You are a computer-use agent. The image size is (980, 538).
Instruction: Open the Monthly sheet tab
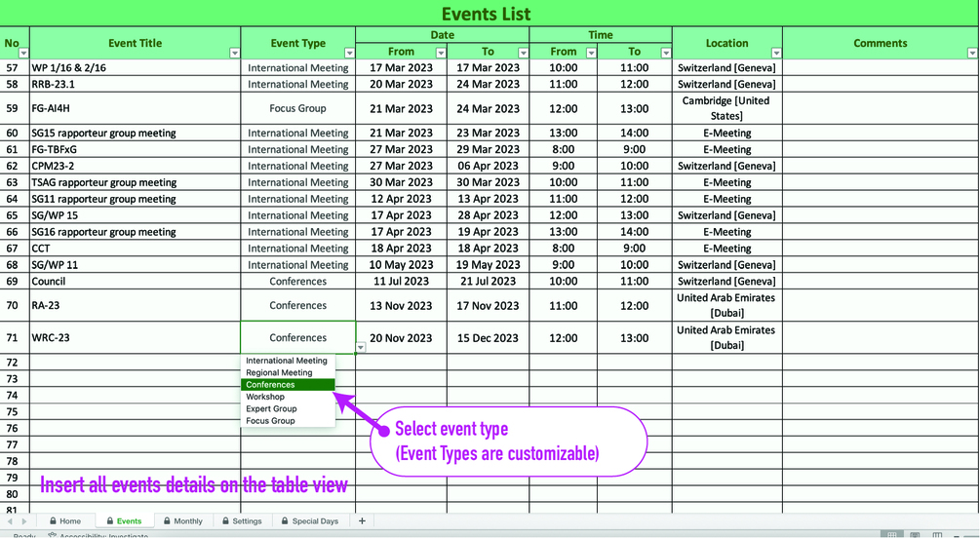click(183, 521)
